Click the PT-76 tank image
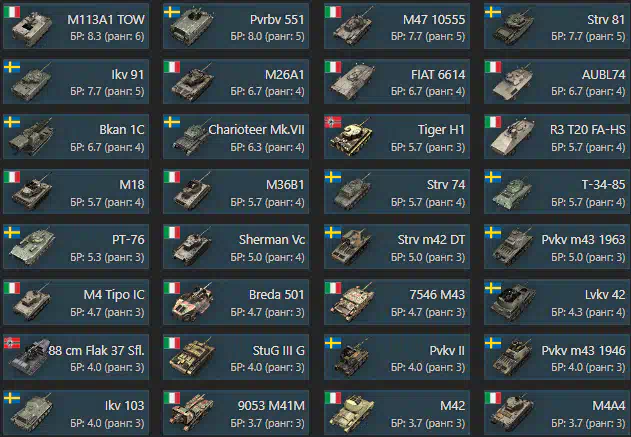The image size is (631, 437). [32, 247]
